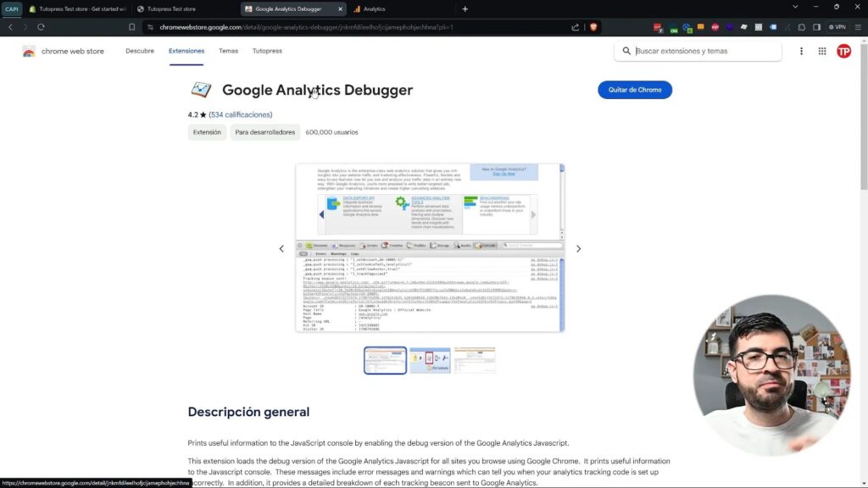Click the chrome web store title text

pyautogui.click(x=73, y=51)
